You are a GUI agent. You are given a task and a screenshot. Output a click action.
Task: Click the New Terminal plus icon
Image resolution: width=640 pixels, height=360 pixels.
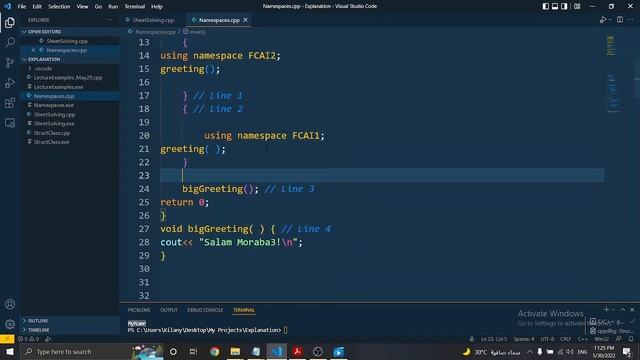tap(606, 310)
